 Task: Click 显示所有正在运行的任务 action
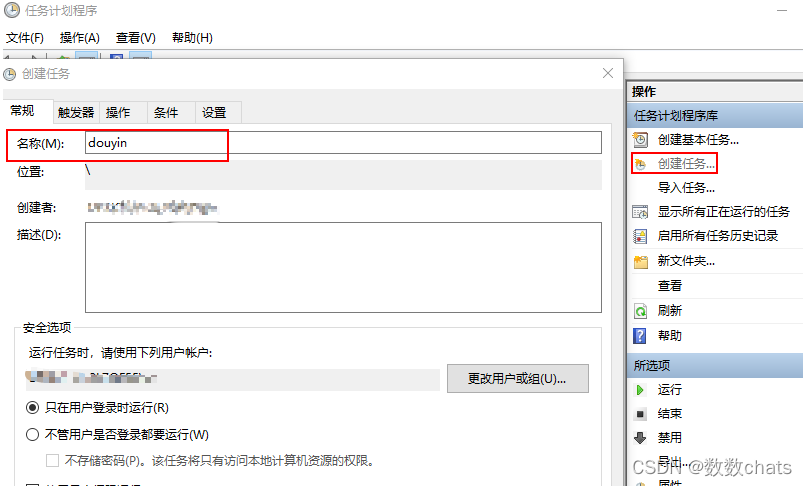[724, 212]
